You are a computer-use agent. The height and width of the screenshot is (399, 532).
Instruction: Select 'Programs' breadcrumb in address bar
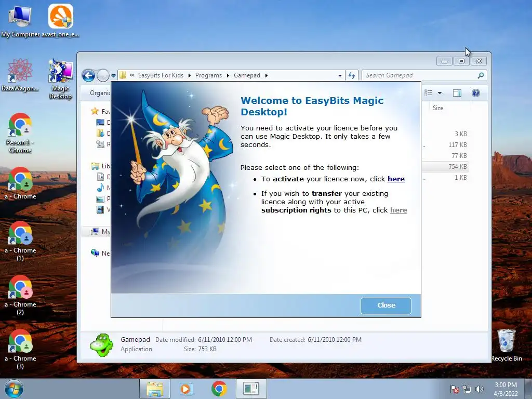click(208, 75)
